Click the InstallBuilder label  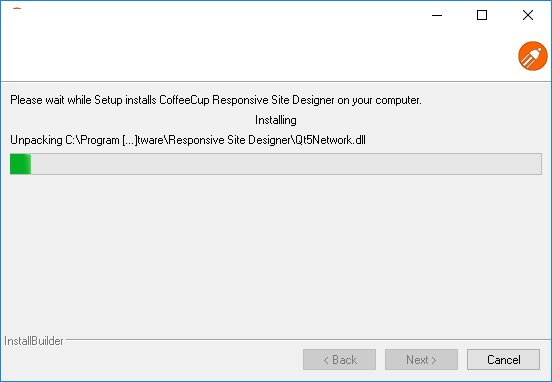pos(34,341)
